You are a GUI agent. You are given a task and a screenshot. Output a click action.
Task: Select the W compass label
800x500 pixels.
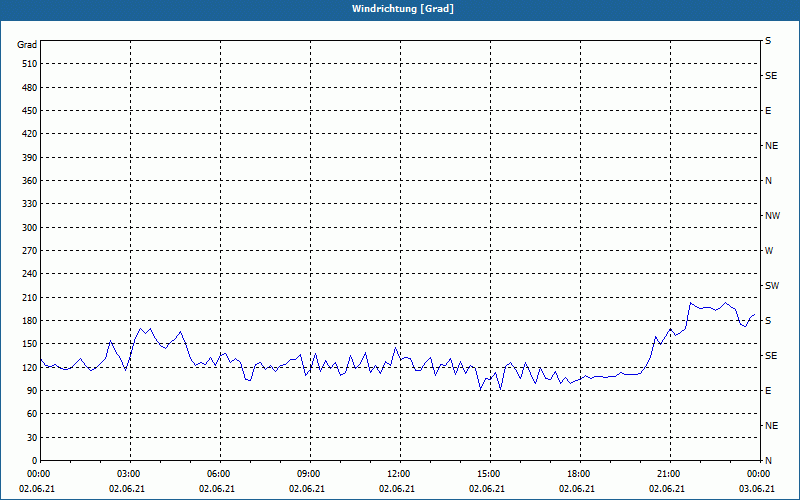click(x=769, y=251)
